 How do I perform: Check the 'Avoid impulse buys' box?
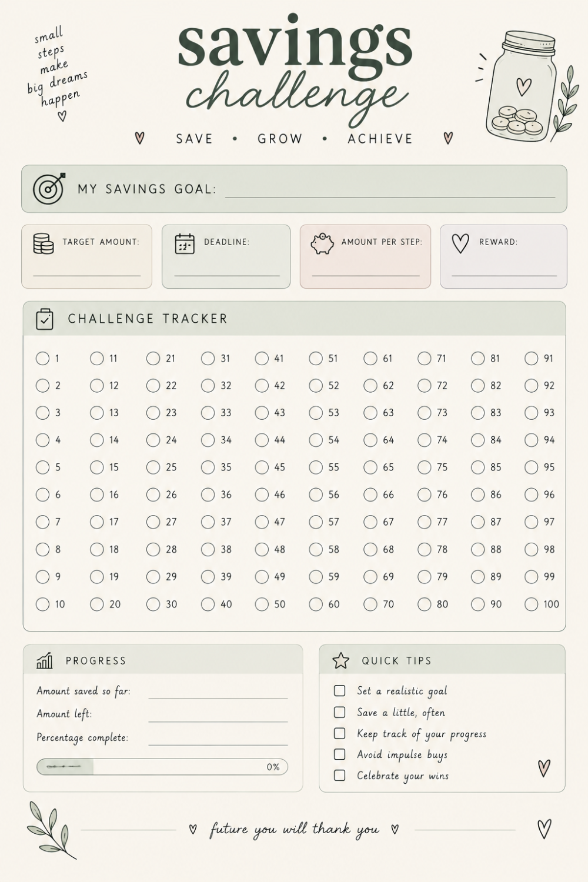(339, 754)
